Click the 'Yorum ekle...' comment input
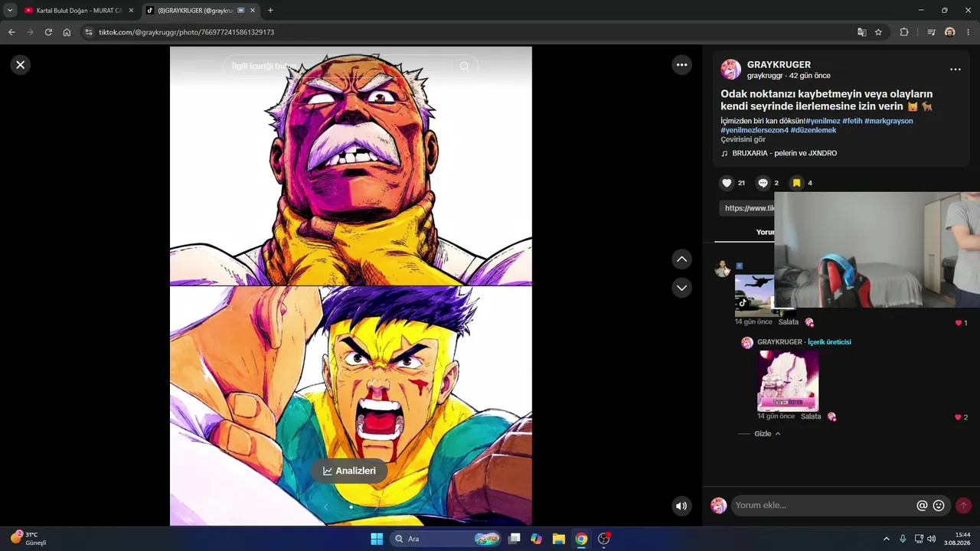Screen dimensions: 980x551 823,505
